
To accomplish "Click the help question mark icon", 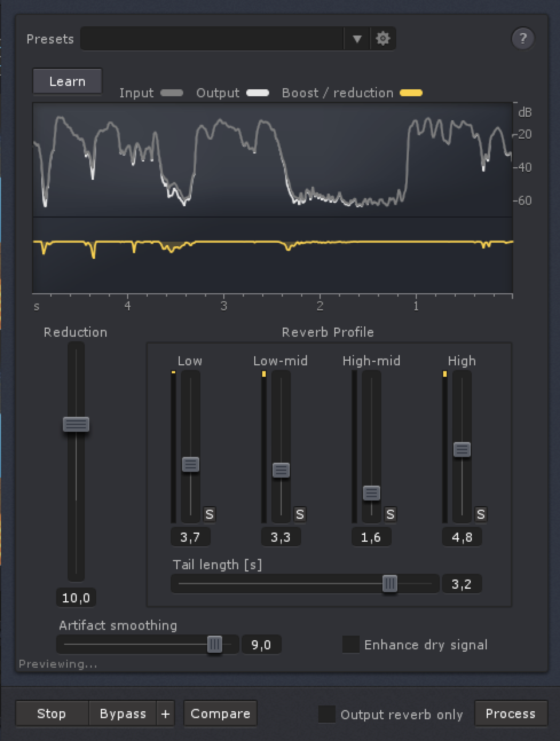I will 522,39.
